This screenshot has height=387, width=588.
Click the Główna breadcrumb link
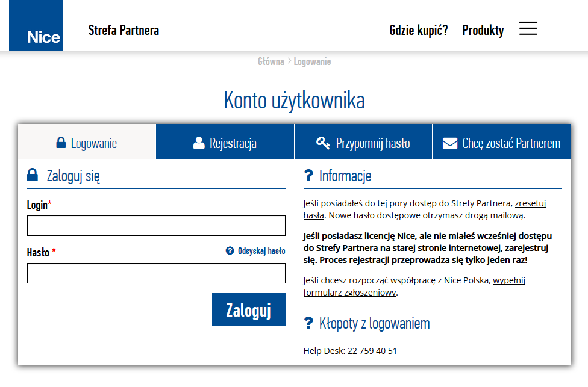271,61
